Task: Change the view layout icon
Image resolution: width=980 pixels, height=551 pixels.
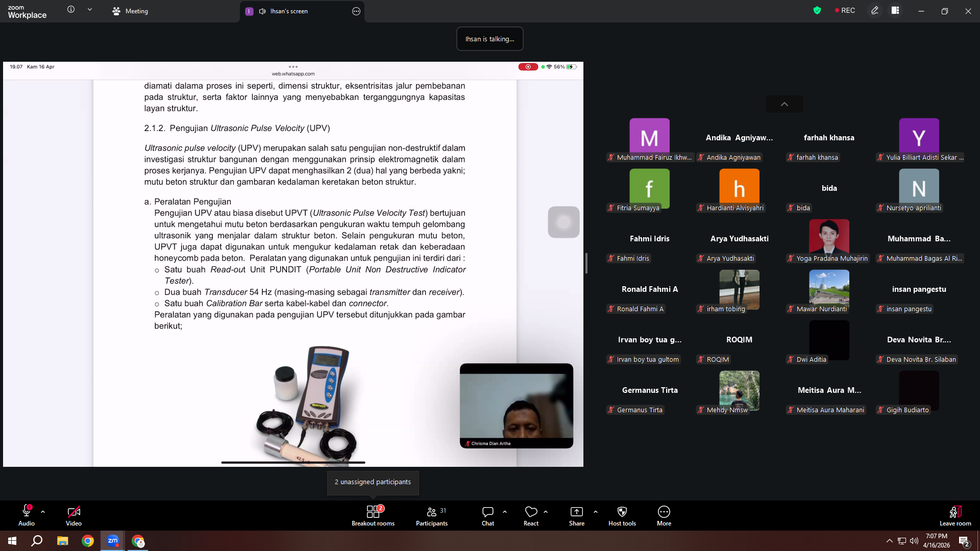Action: pyautogui.click(x=895, y=10)
